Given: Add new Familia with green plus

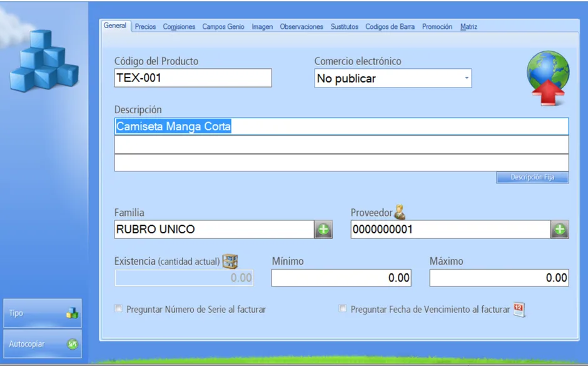Looking at the screenshot, I should [x=323, y=229].
